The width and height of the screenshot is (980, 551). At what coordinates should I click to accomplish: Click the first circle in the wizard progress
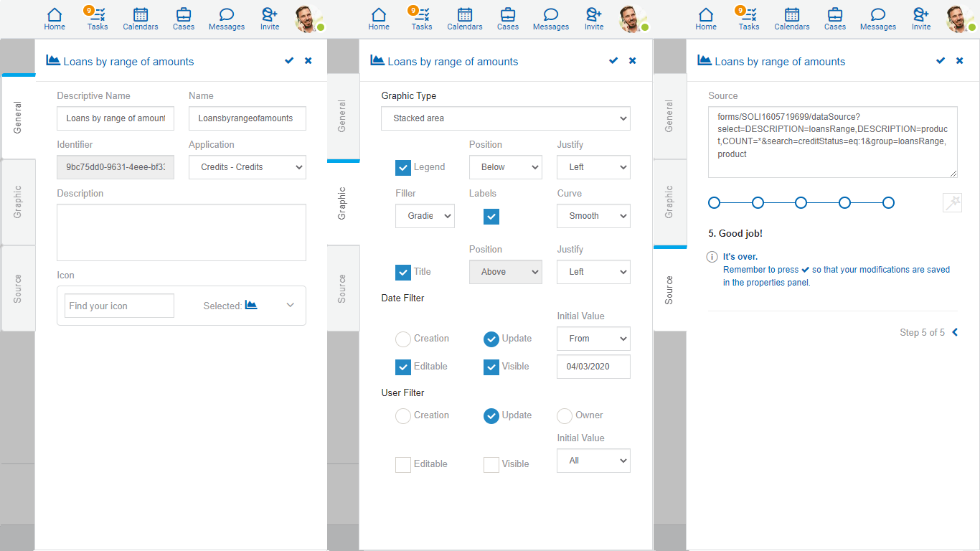[714, 203]
